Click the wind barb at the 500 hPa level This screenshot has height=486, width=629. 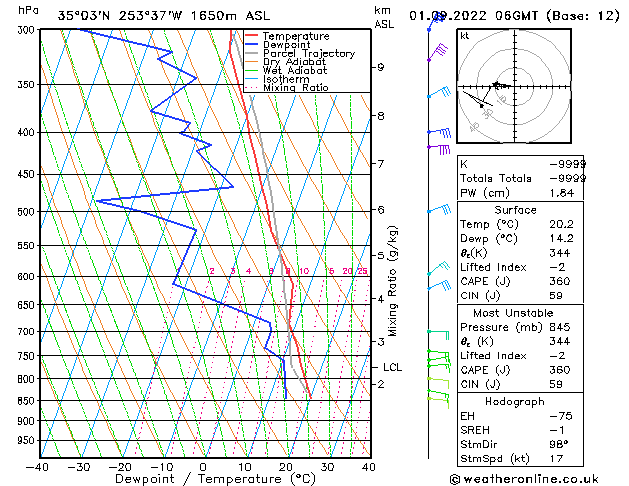coord(439,209)
